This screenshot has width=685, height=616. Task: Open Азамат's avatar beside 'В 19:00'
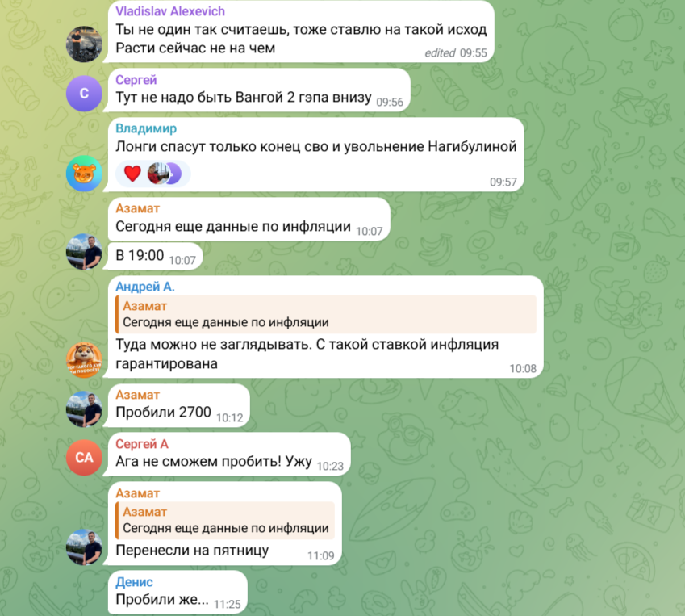[x=84, y=251]
